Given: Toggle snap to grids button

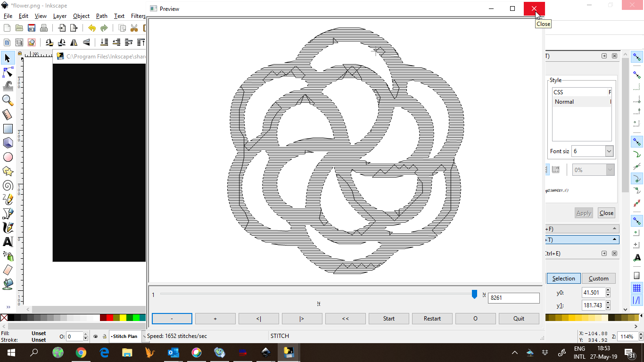Looking at the screenshot, I should click(637, 288).
